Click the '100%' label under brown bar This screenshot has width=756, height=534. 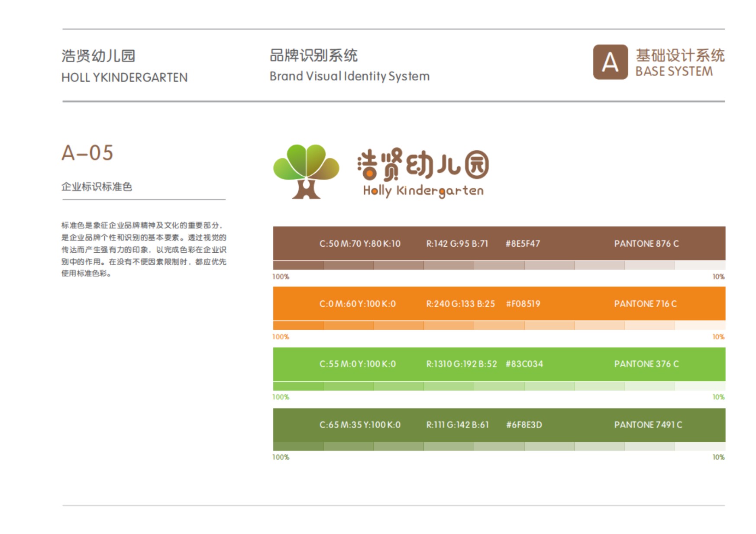(x=281, y=277)
